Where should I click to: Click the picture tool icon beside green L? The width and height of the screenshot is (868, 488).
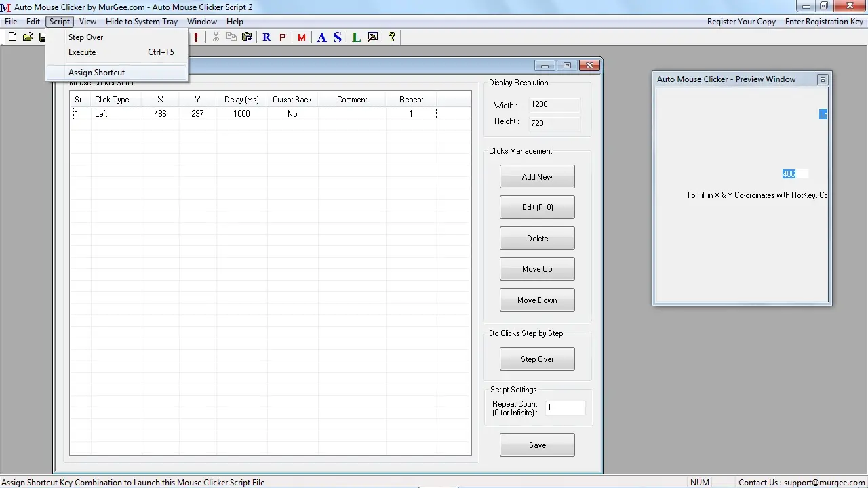372,37
